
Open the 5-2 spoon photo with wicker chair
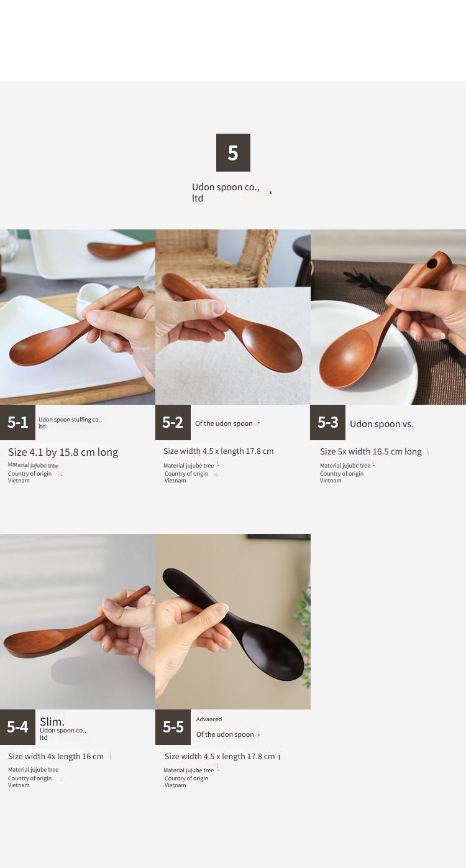point(233,317)
